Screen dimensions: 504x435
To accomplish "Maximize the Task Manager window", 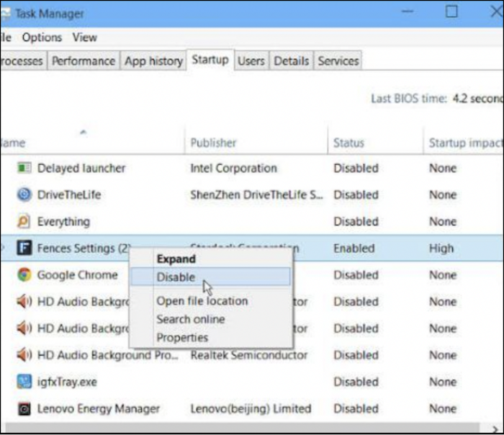I will [x=451, y=12].
